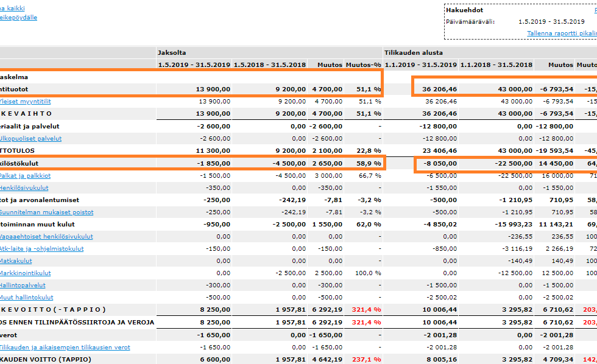Open Vapaaehtoiset henkilösivukulut link
Image resolution: width=597 pixels, height=364 pixels.
pyautogui.click(x=46, y=237)
